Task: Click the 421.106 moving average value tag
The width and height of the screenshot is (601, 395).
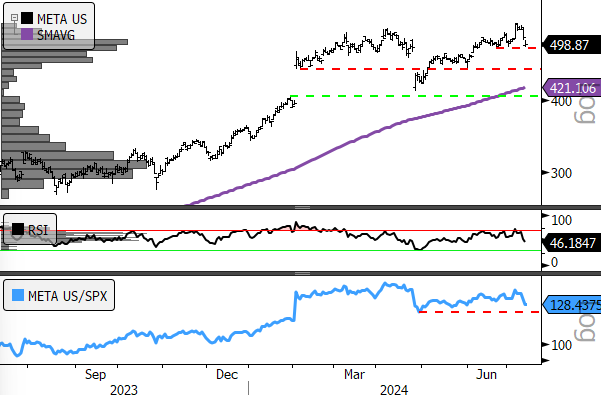Action: 573,88
